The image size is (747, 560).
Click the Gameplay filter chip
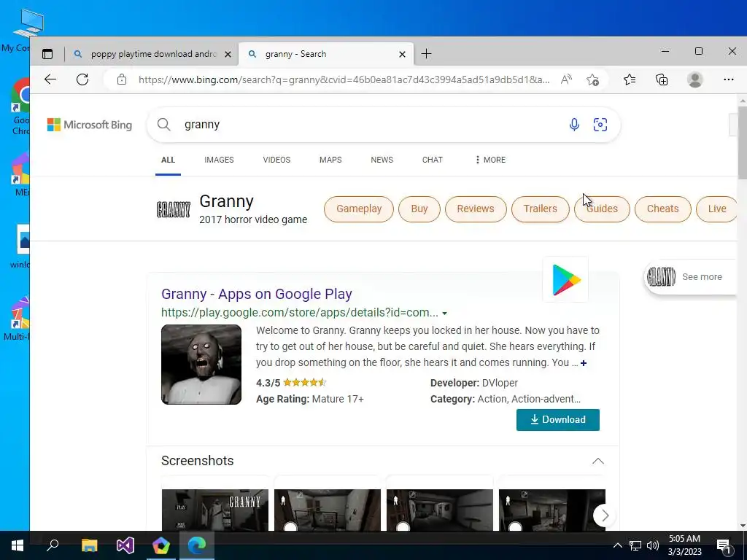pyautogui.click(x=359, y=209)
